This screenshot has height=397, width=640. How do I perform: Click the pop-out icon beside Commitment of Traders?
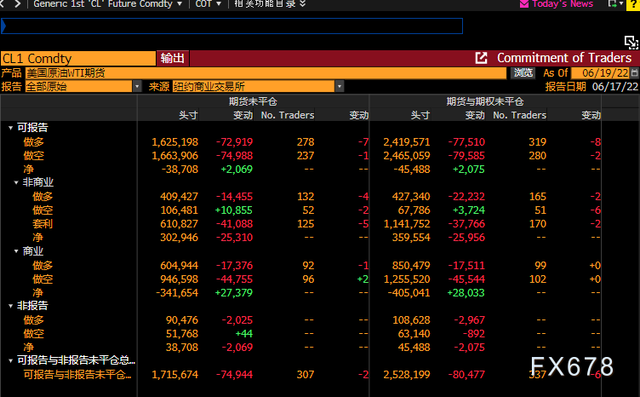click(x=481, y=58)
